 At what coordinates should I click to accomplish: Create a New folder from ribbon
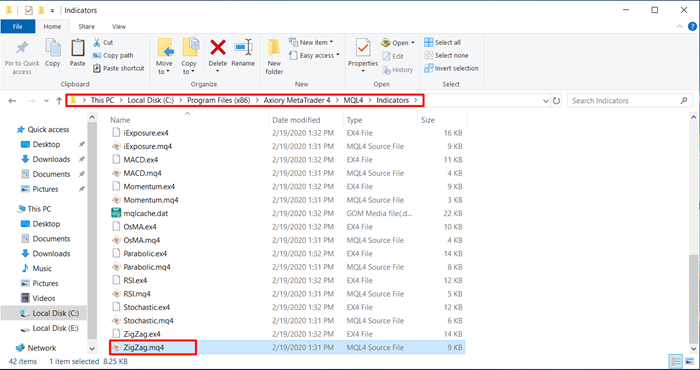[x=274, y=57]
